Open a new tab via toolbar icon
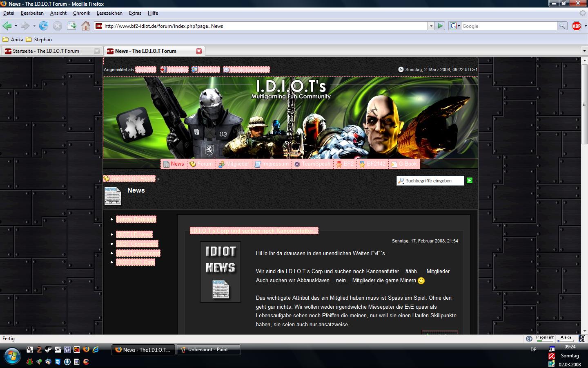The height and width of the screenshot is (368, 588). (x=71, y=26)
